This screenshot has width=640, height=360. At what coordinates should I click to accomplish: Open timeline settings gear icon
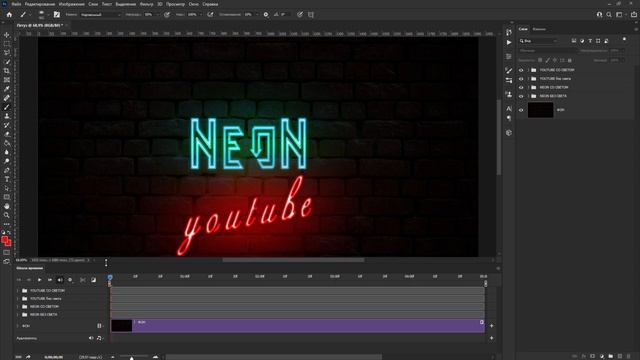point(70,280)
